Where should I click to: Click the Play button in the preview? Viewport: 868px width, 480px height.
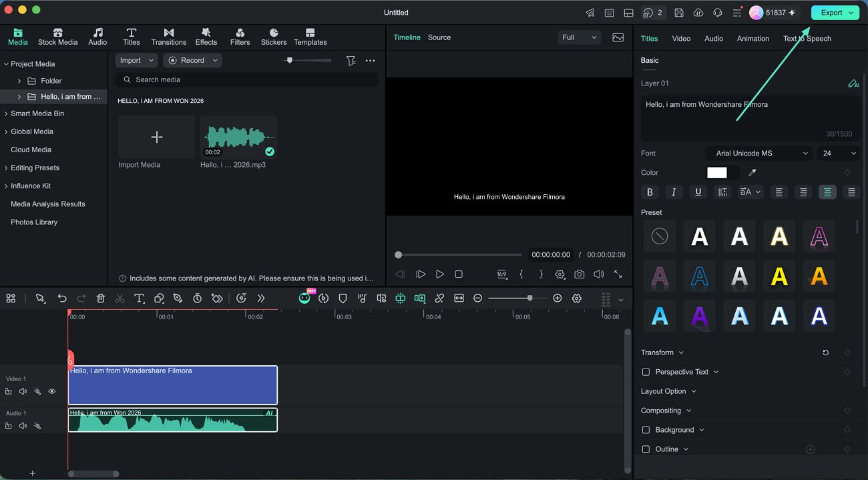439,274
